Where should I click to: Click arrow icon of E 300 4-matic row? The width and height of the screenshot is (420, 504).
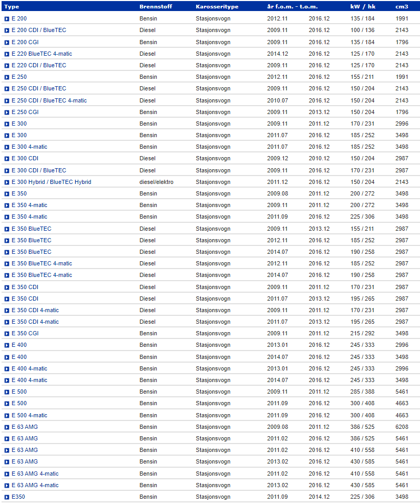(7, 147)
